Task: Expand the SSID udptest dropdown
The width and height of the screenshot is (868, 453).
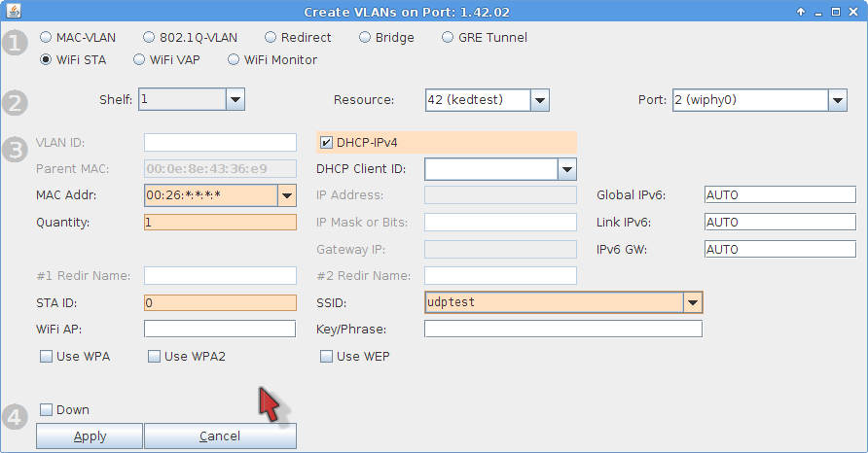Action: 692,302
